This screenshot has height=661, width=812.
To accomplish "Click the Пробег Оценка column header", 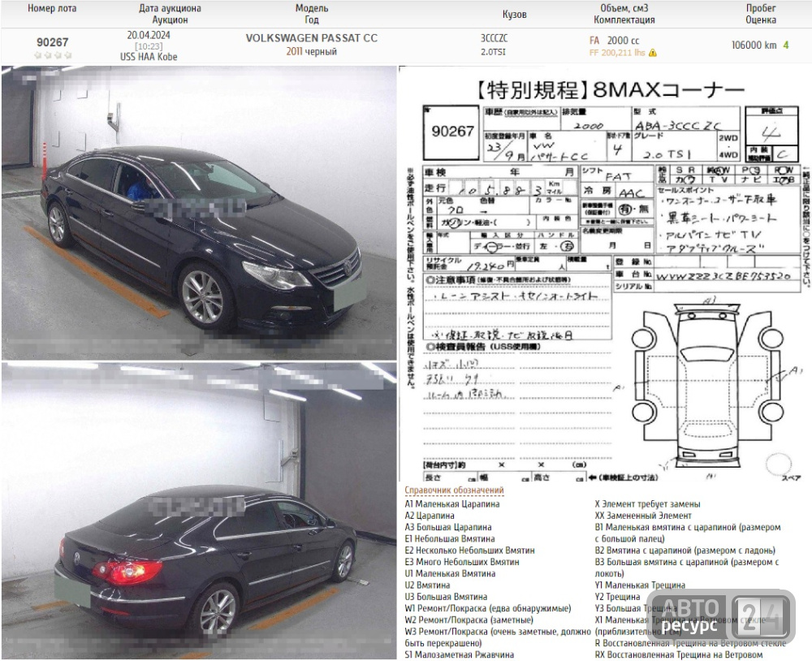I will 761,14.
